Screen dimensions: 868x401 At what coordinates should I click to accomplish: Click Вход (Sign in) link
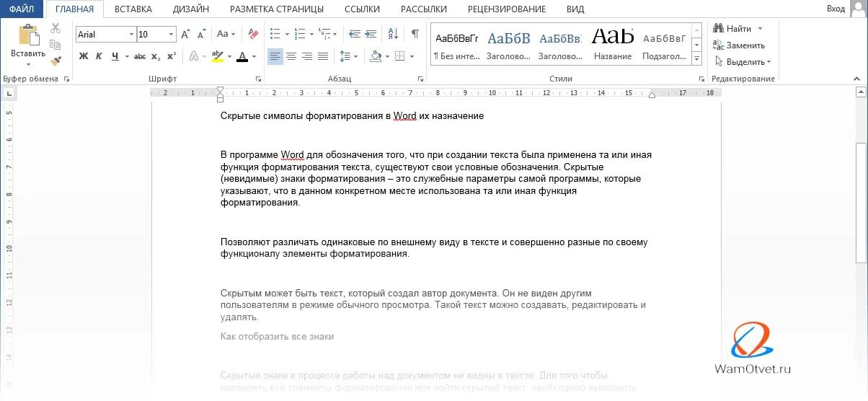836,9
